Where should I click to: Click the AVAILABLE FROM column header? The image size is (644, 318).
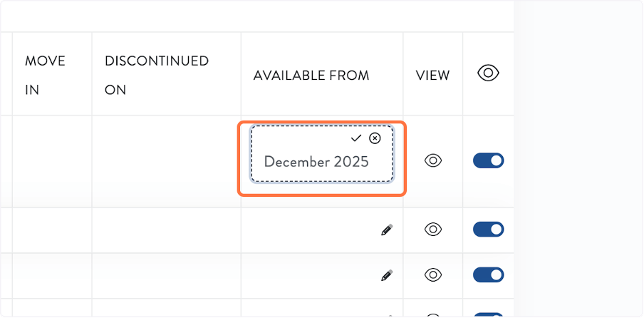311,75
